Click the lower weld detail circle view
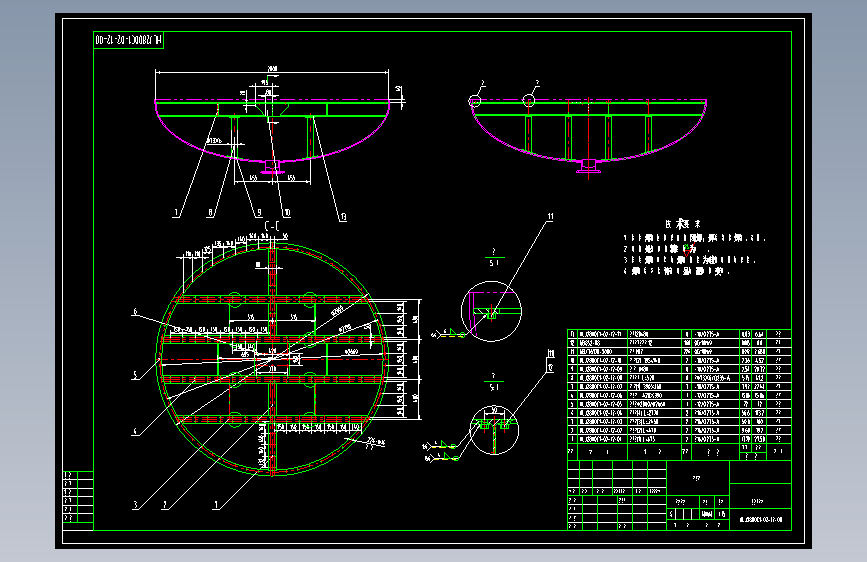 click(494, 430)
